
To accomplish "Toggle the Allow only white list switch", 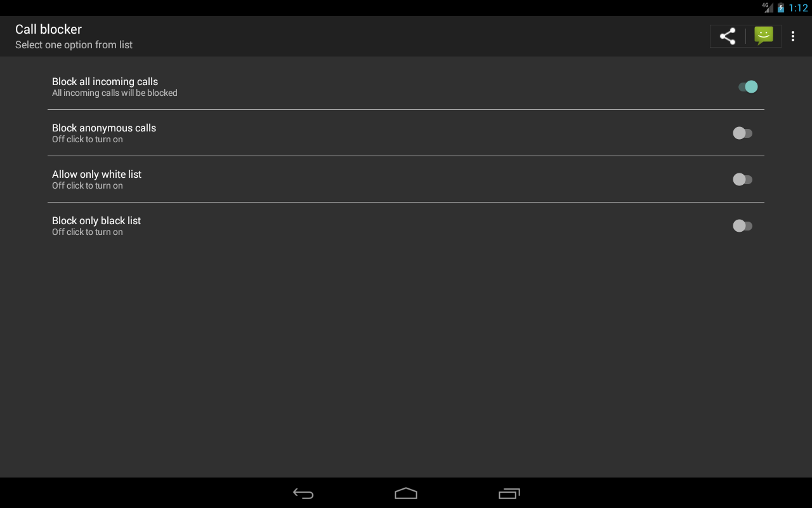I will 742,180.
